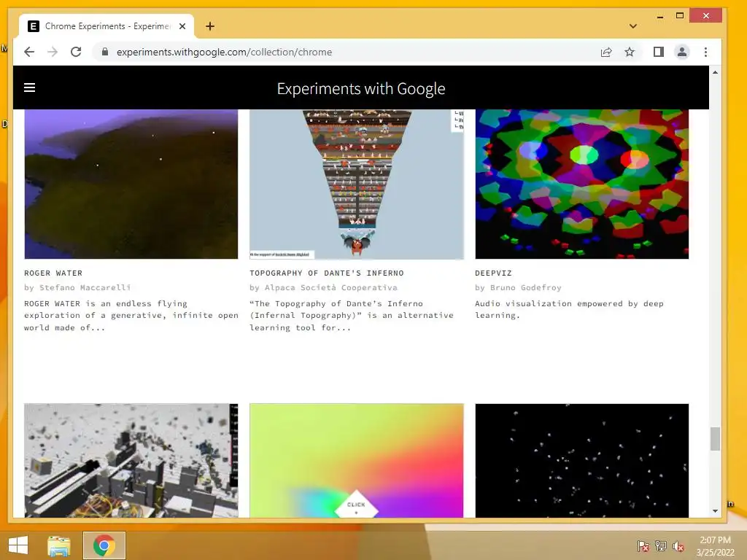The width and height of the screenshot is (747, 560).
Task: Minimize the Chrome window
Action: 659,16
